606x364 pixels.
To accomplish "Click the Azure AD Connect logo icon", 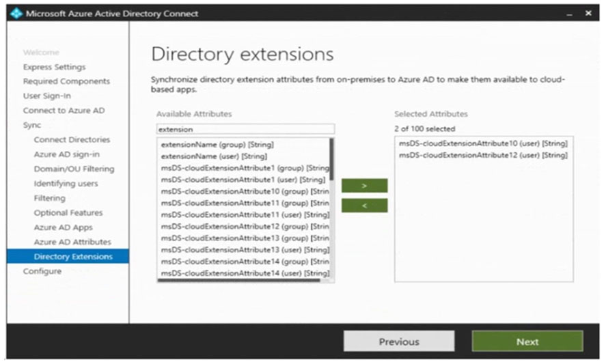I will pos(16,13).
